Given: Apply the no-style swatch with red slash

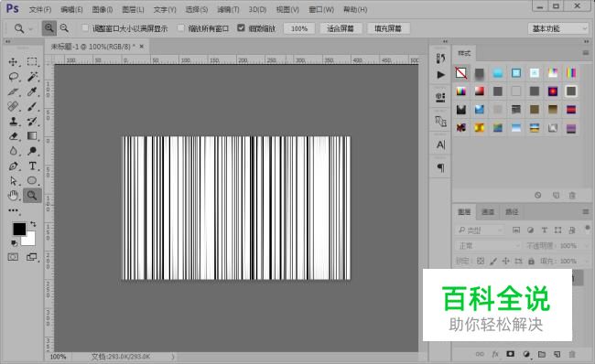Looking at the screenshot, I should tap(461, 73).
